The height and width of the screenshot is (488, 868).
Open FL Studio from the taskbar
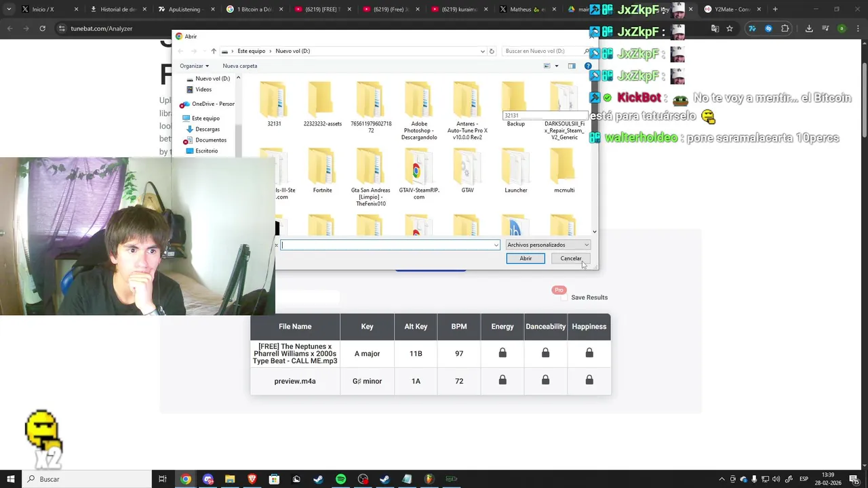point(429,479)
